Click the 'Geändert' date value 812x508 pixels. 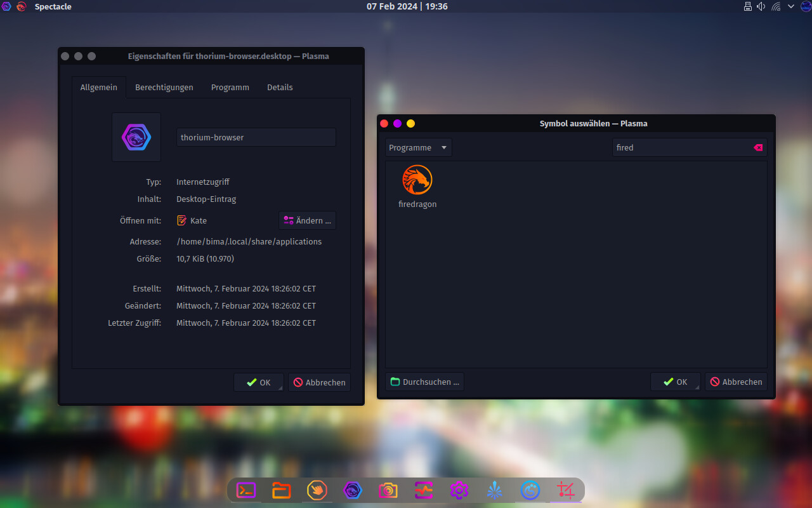coord(246,305)
